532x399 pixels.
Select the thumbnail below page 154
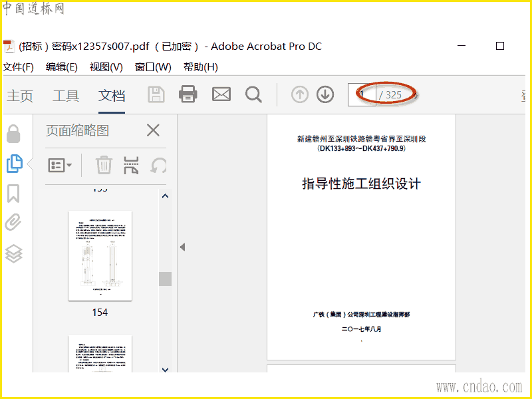[x=100, y=354]
